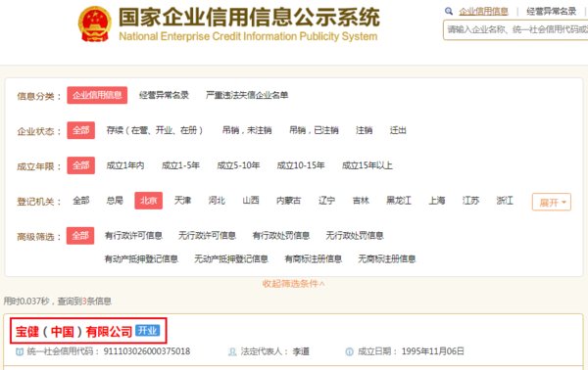Filter by 无行政许可信息
This screenshot has width=588, height=370.
[x=207, y=236]
